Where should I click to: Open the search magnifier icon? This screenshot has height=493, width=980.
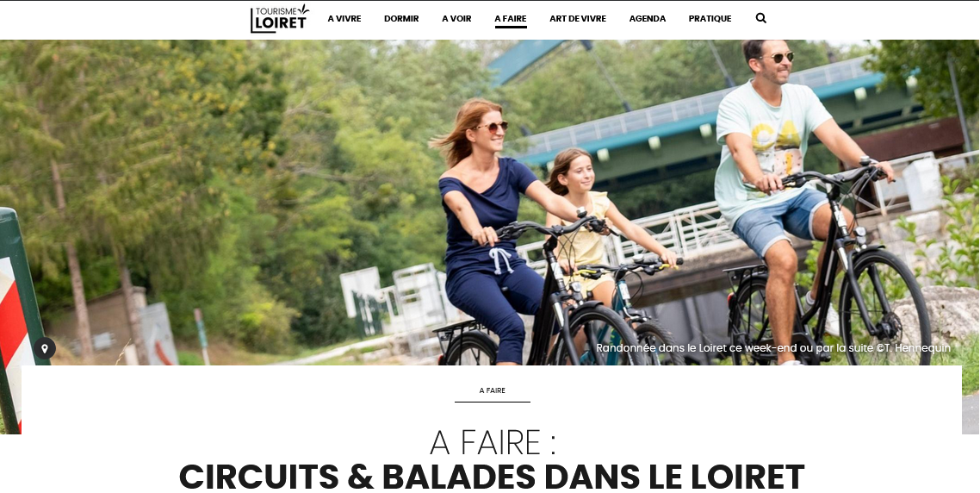pyautogui.click(x=760, y=18)
